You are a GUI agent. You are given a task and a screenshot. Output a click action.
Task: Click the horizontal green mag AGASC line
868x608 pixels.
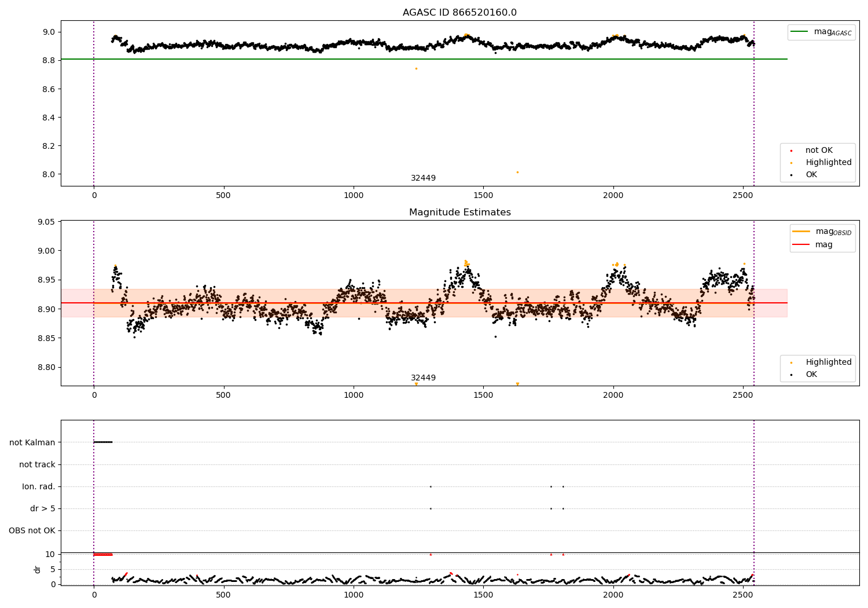click(x=424, y=59)
